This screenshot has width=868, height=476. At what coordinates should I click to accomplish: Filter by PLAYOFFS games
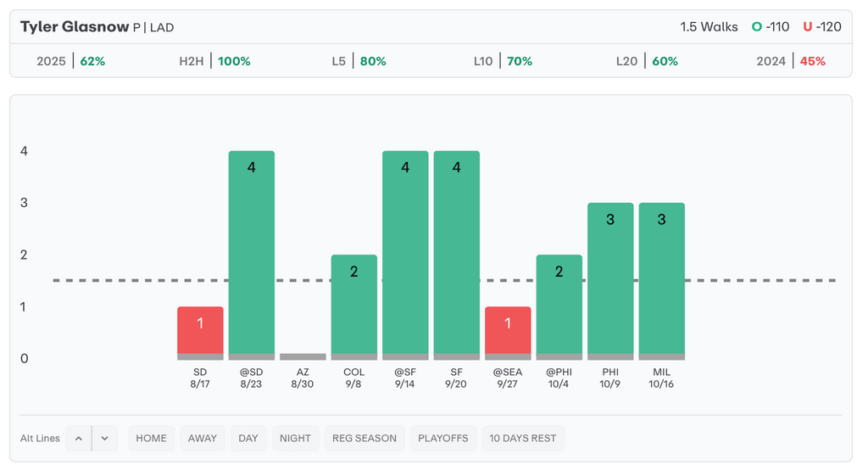pyautogui.click(x=443, y=439)
